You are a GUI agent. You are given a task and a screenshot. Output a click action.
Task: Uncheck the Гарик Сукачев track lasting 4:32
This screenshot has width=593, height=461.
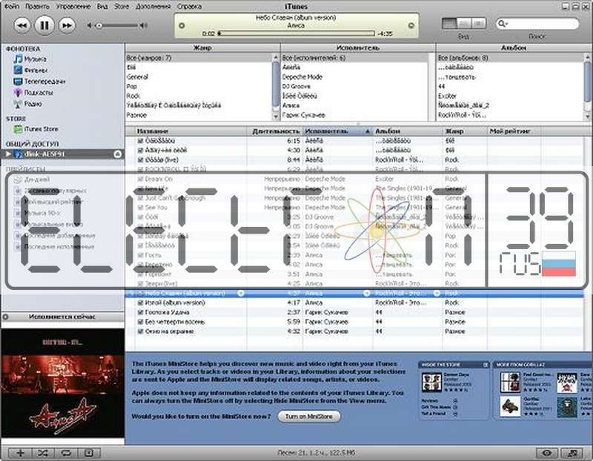[x=140, y=331]
